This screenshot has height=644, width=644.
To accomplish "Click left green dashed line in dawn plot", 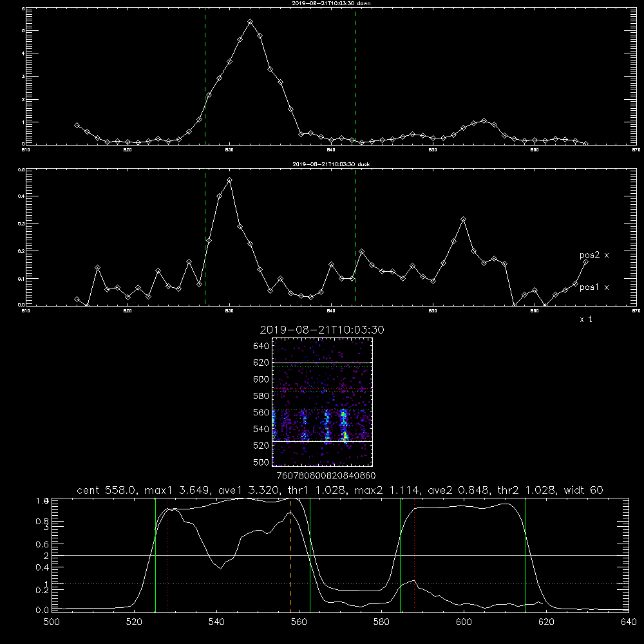I will [205, 78].
